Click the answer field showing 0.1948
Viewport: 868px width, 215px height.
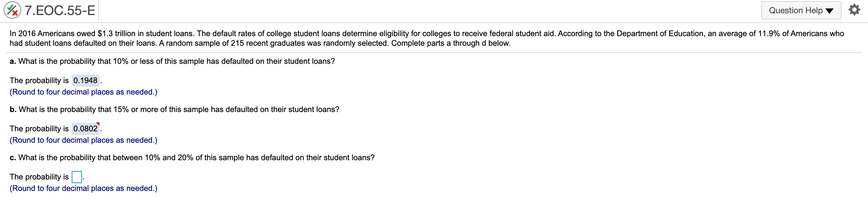pos(86,80)
